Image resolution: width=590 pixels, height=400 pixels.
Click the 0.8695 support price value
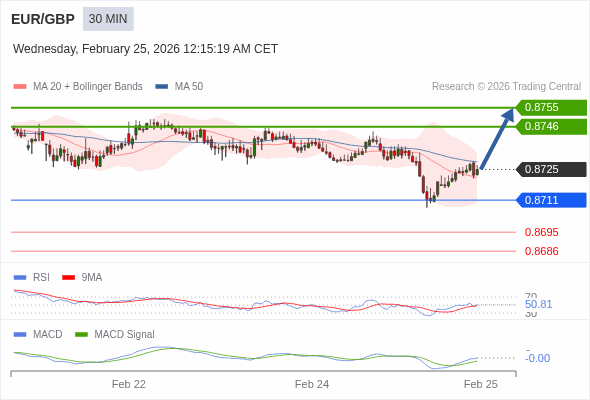click(x=541, y=232)
